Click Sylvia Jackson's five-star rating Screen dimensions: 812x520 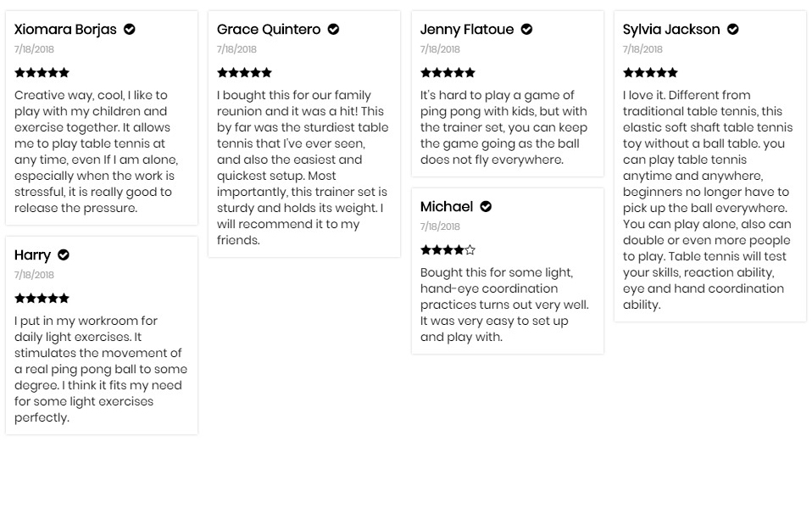point(650,73)
